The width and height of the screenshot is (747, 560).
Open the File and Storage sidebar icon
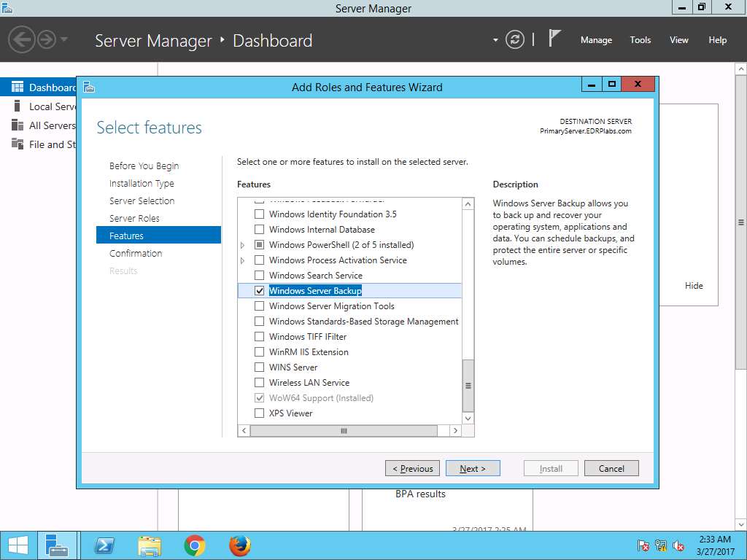(18, 144)
